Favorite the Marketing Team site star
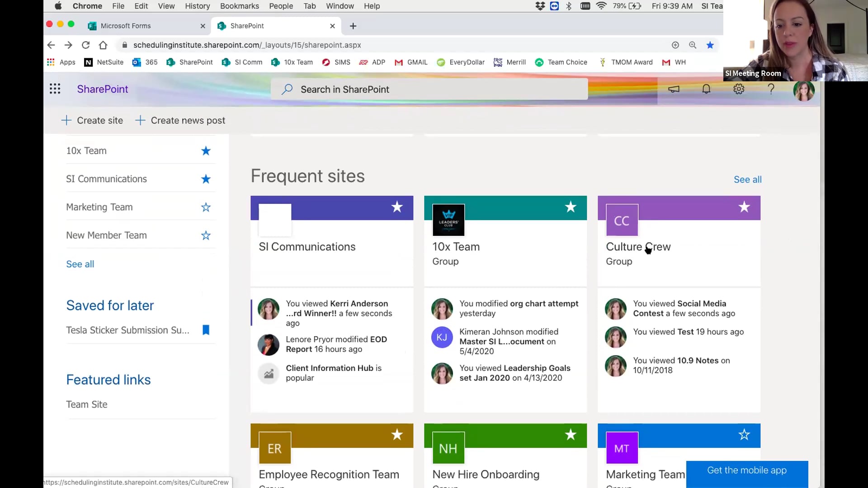Screen dimensions: 868x488 coord(206,207)
